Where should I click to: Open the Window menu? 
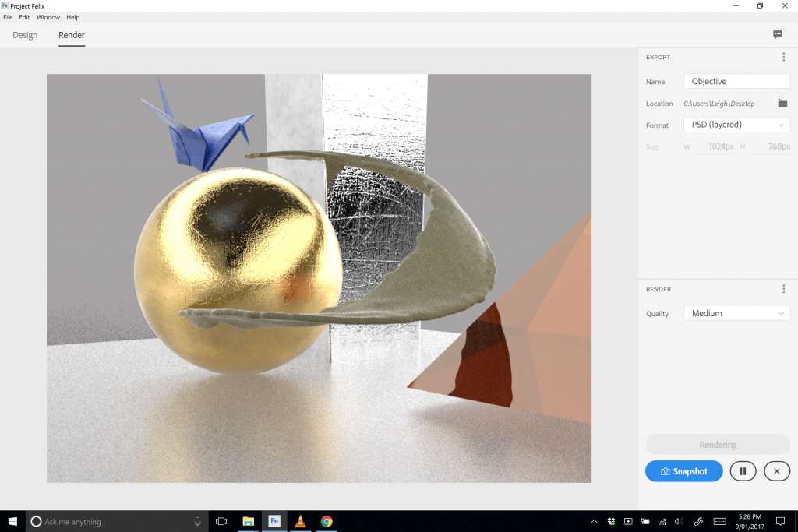48,17
